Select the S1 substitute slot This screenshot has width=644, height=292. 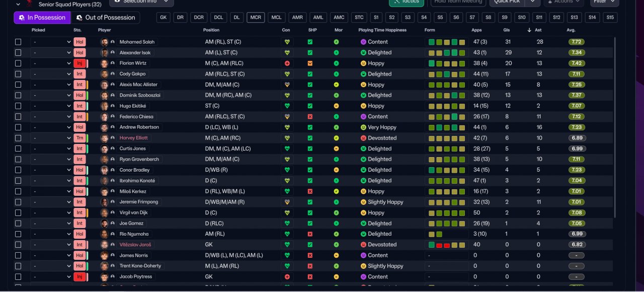point(376,18)
